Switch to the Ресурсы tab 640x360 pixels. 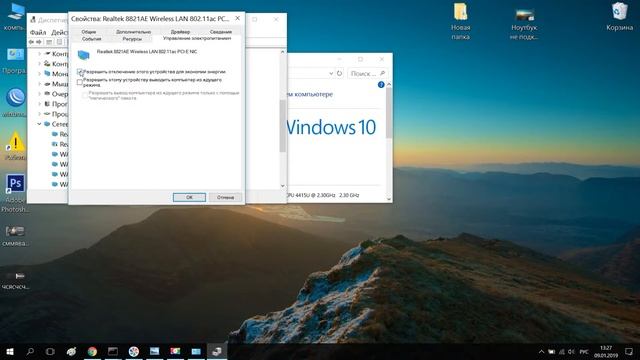[132, 39]
